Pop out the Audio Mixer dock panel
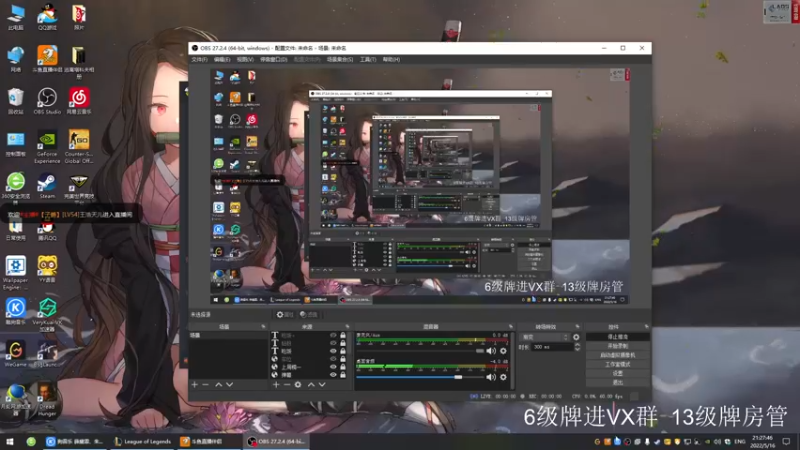This screenshot has width=800, height=450. 511,327
